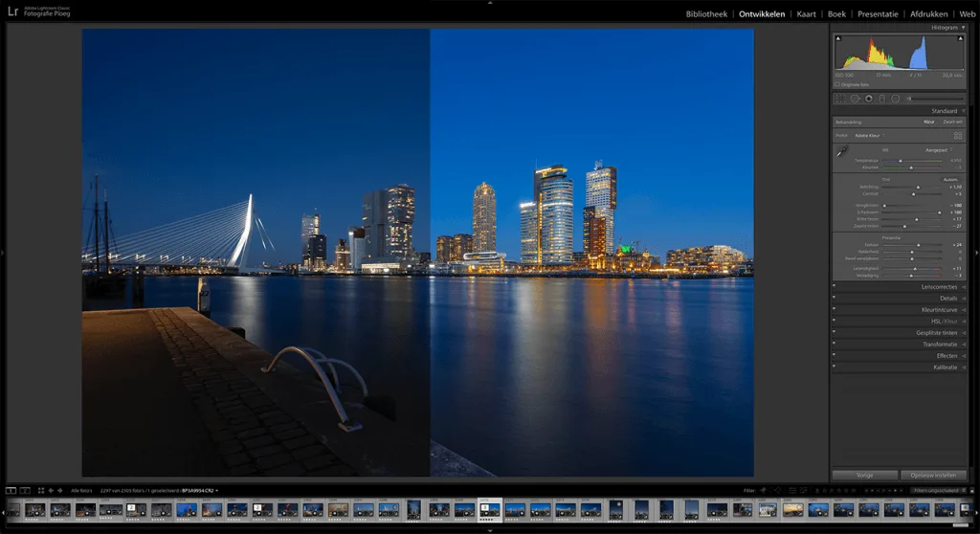Select the Red Eye Correction tool icon
The image size is (980, 534).
pyautogui.click(x=869, y=99)
